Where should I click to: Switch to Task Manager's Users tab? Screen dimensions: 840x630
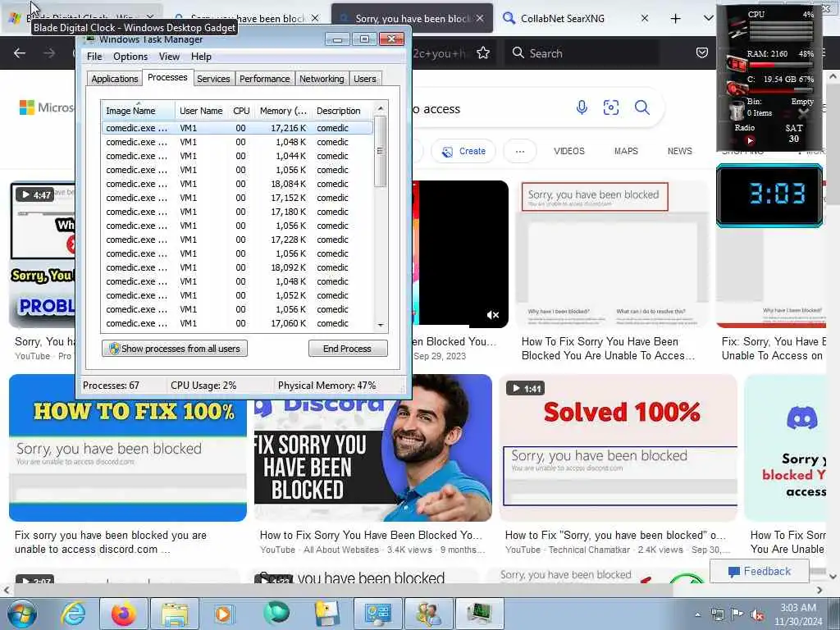click(365, 79)
